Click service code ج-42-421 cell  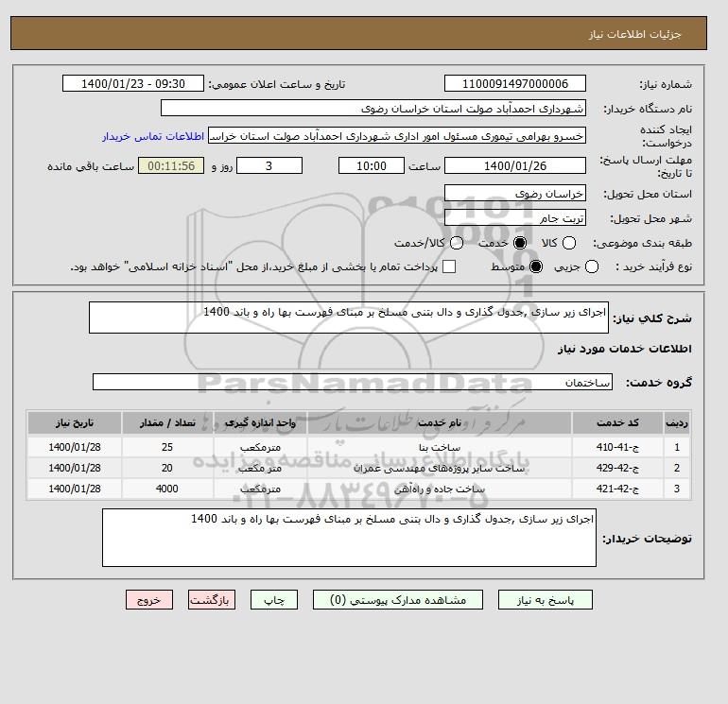click(617, 489)
